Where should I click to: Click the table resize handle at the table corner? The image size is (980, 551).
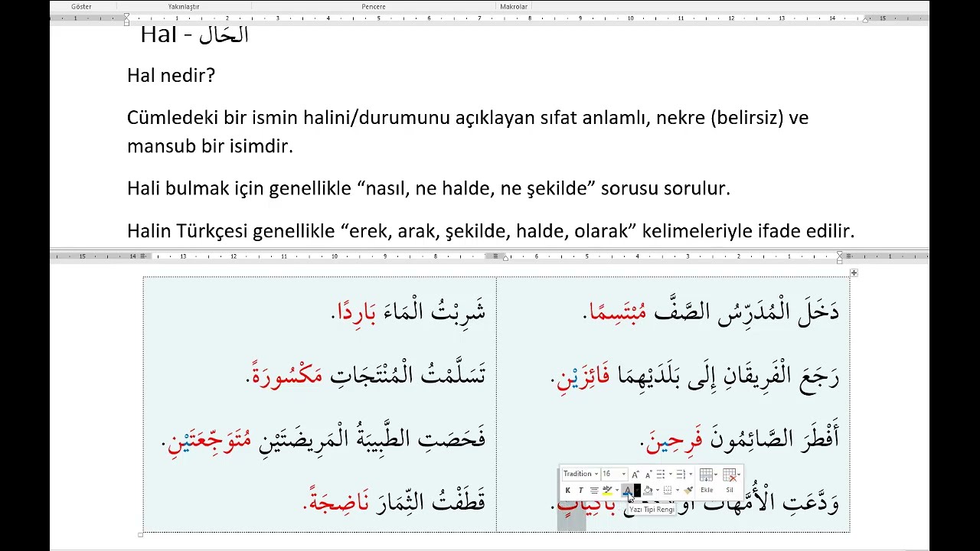click(x=140, y=534)
